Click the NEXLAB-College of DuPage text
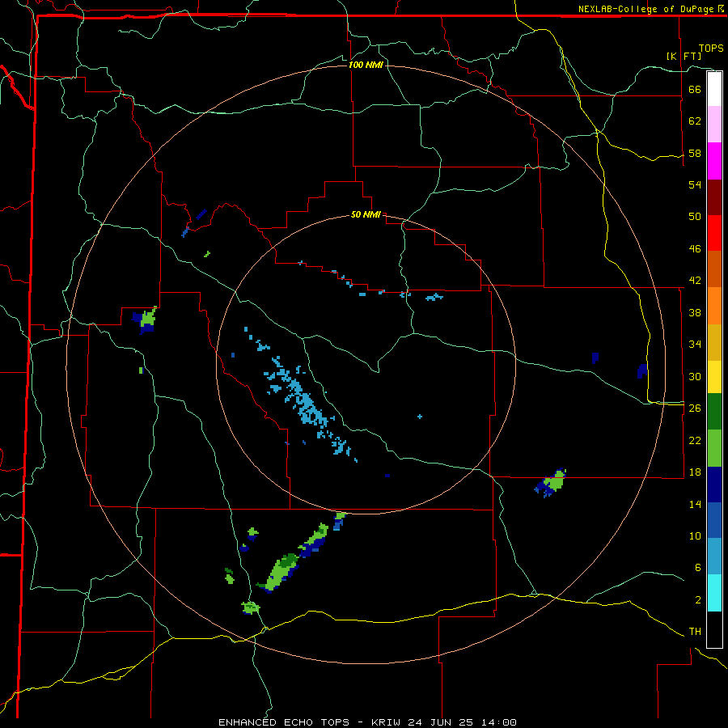 coord(645,9)
